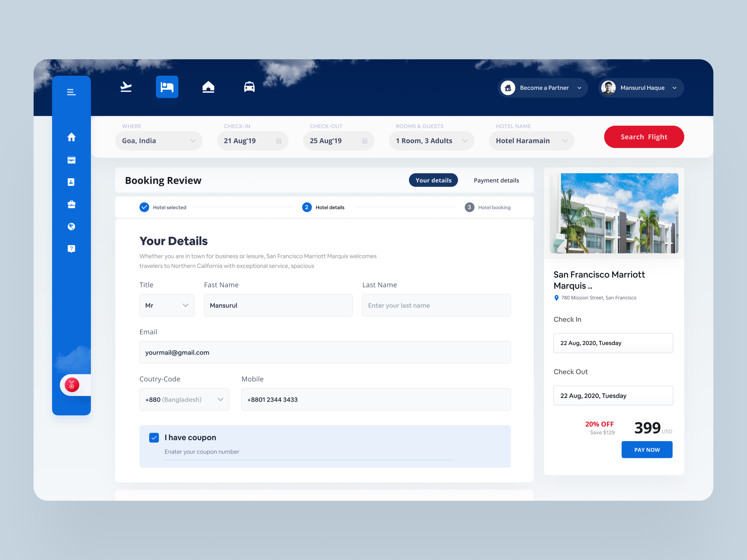This screenshot has height=560, width=747.
Task: Click the Hotel selected checkmark step
Action: (144, 207)
